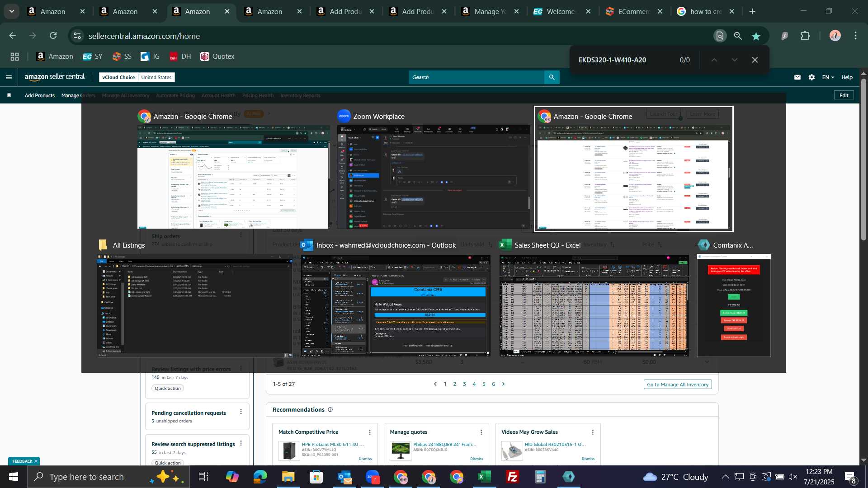Open the Amazon bookmark
The image size is (868, 488).
(x=55, y=56)
